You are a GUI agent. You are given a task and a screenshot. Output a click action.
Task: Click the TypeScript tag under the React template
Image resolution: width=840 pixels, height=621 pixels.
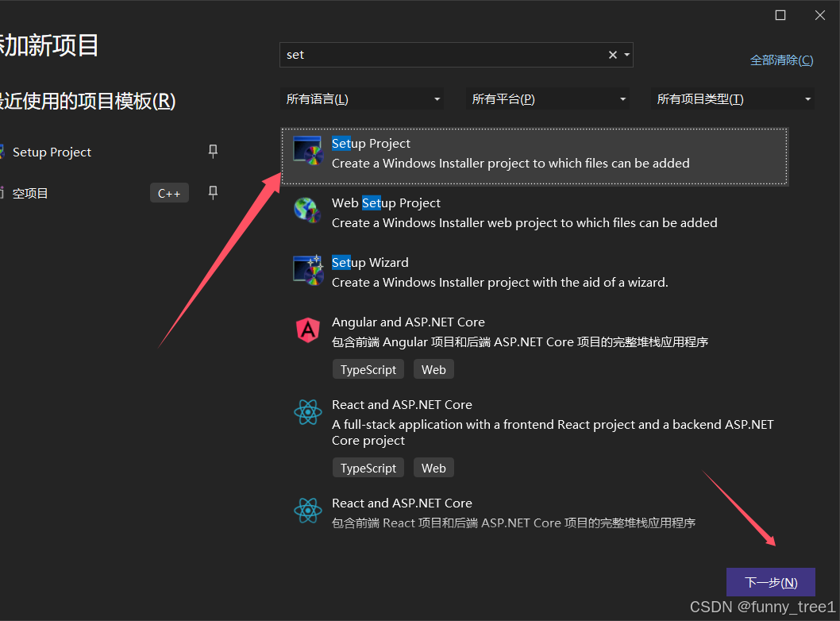point(368,468)
